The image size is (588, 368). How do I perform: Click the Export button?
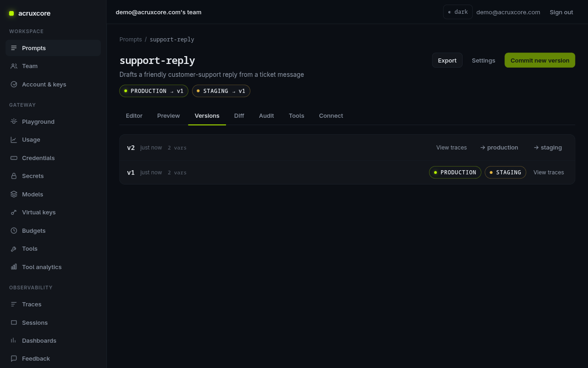[447, 60]
